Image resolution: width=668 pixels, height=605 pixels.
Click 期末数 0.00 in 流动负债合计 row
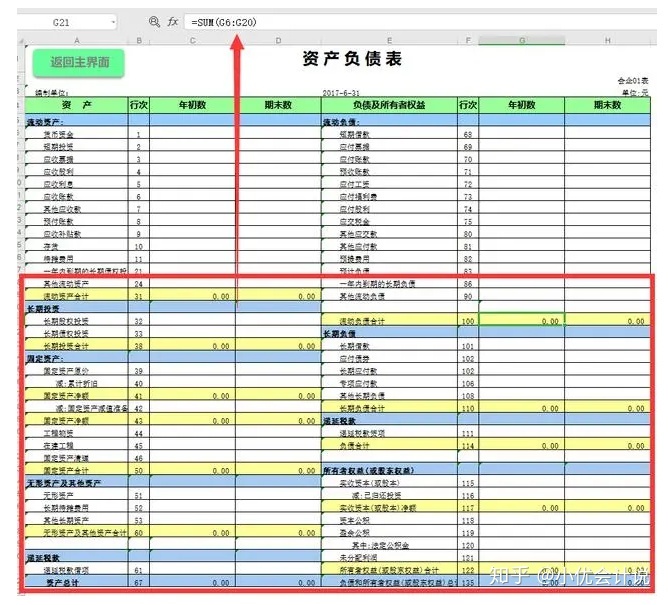608,320
